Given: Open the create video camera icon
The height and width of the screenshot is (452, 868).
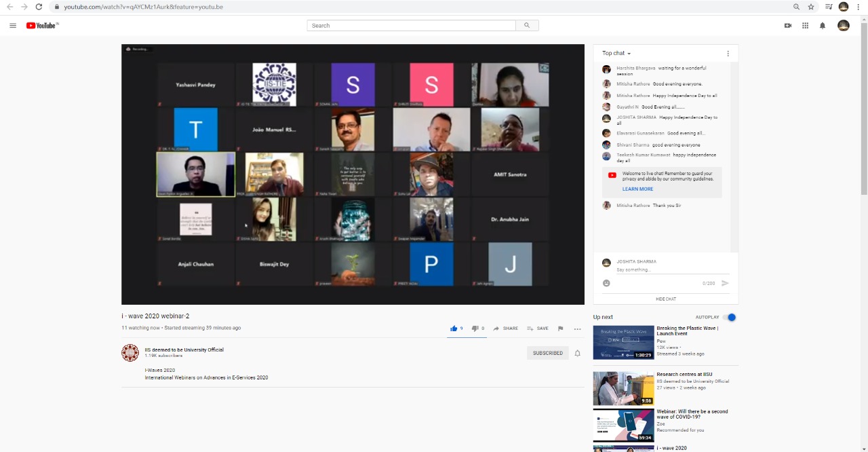Looking at the screenshot, I should click(788, 26).
